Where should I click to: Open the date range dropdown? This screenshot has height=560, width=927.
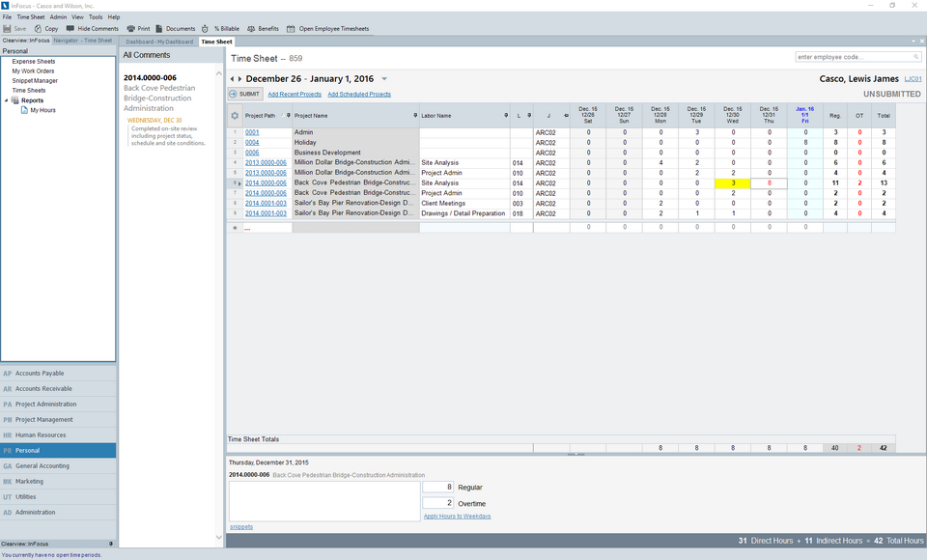(x=384, y=78)
